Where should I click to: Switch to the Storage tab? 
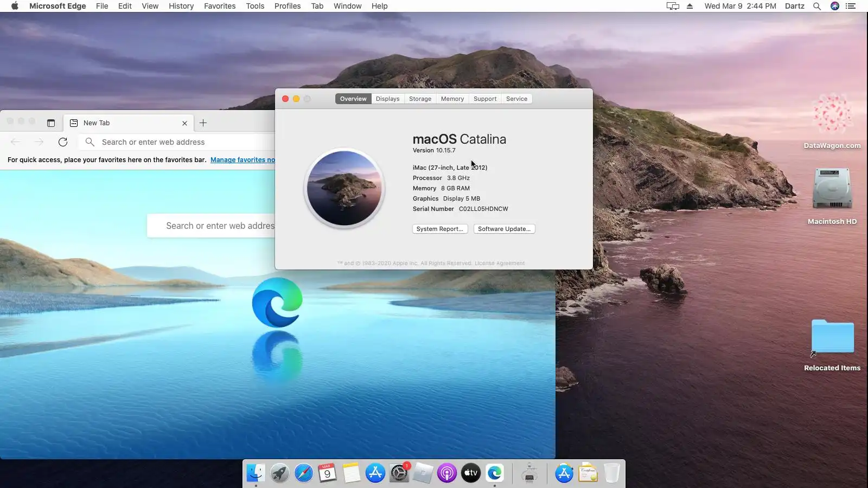[420, 99]
